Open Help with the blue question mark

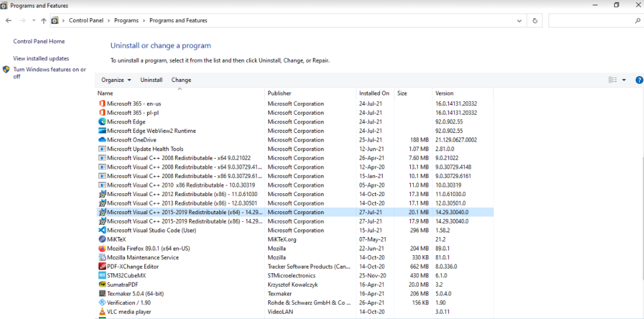(639, 80)
